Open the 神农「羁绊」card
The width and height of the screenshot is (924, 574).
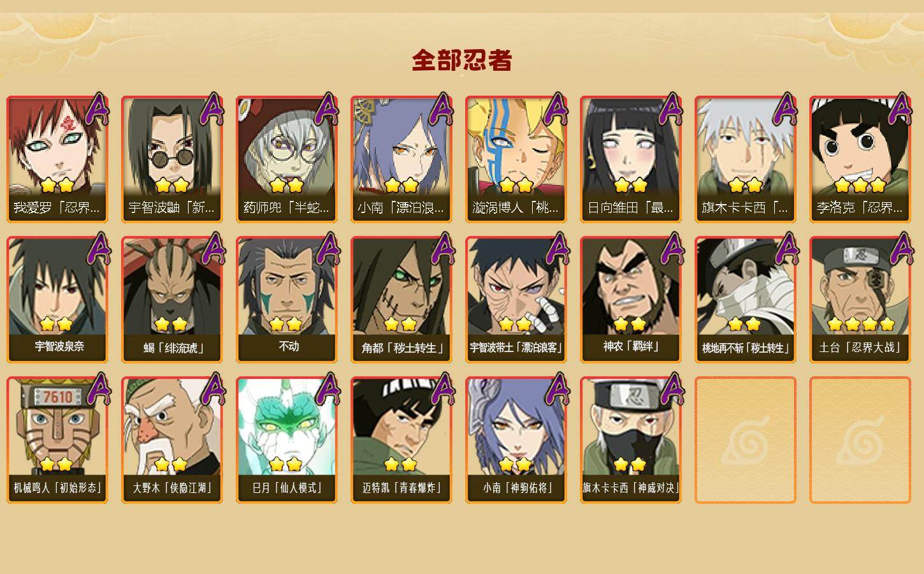(x=631, y=300)
